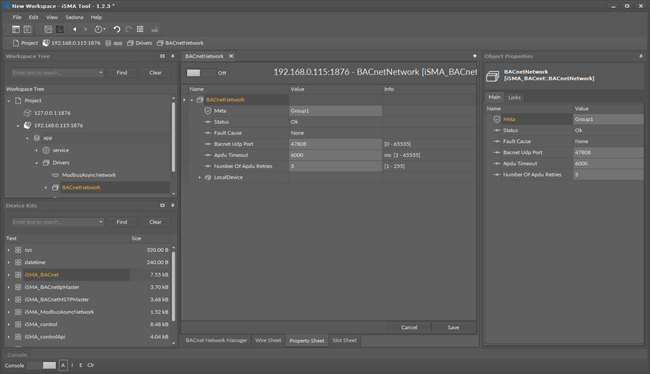Select 127.0.0.1:1876 device in tree

(52, 113)
